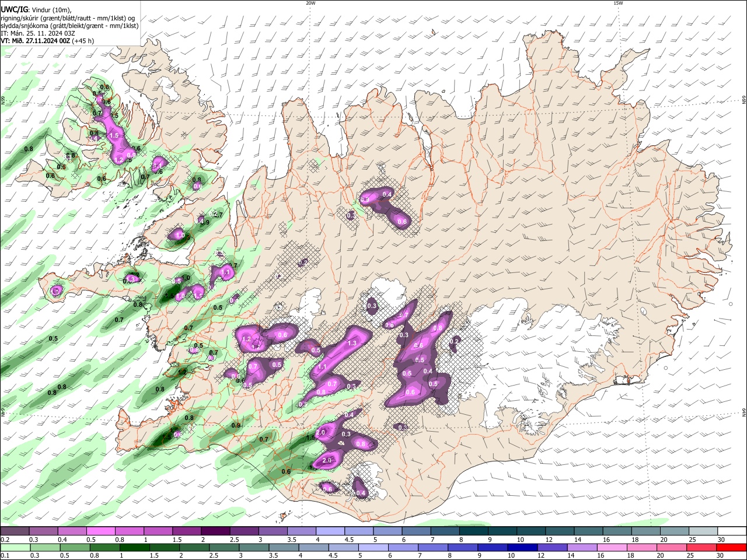Click the '2.9' precipitation value on the map
This screenshot has height=560, width=747.
(x=327, y=461)
